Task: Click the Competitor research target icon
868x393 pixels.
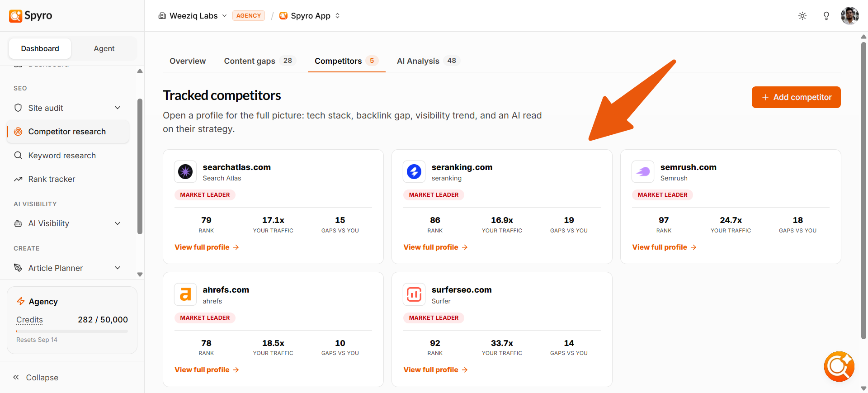Action: 18,132
